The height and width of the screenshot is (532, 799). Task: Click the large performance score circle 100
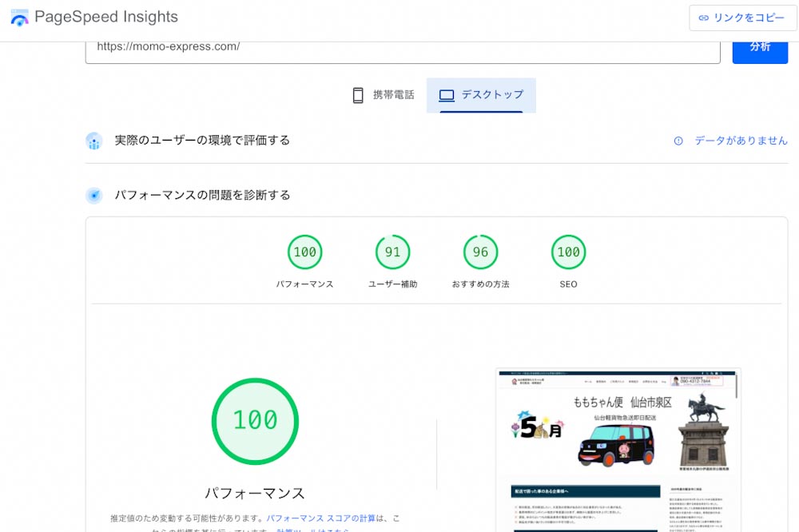click(255, 421)
